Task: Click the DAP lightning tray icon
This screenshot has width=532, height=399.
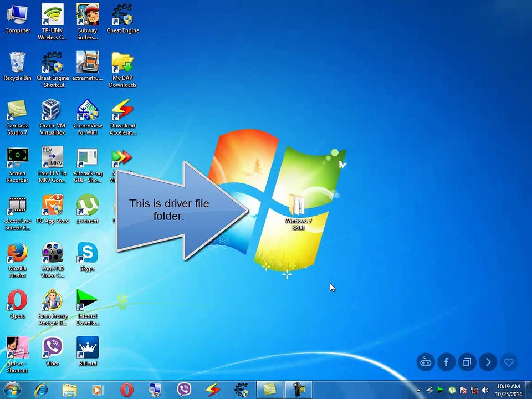Action: (x=430, y=391)
